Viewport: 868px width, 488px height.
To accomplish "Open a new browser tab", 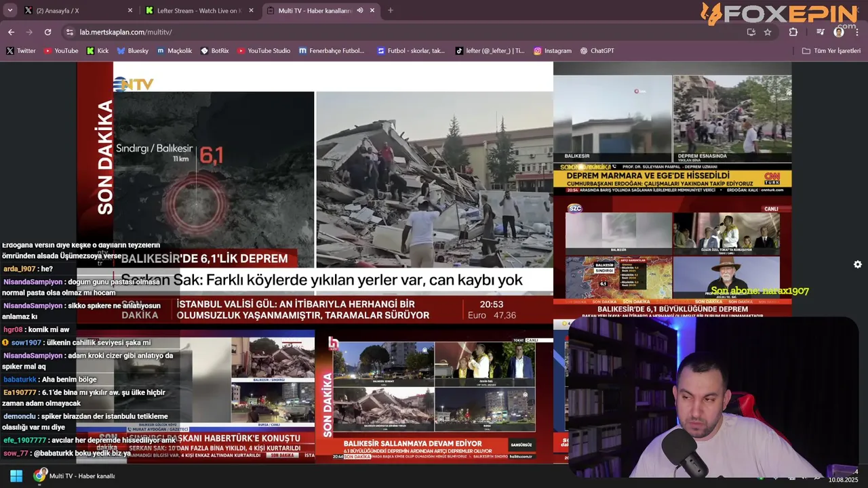I will tap(390, 10).
